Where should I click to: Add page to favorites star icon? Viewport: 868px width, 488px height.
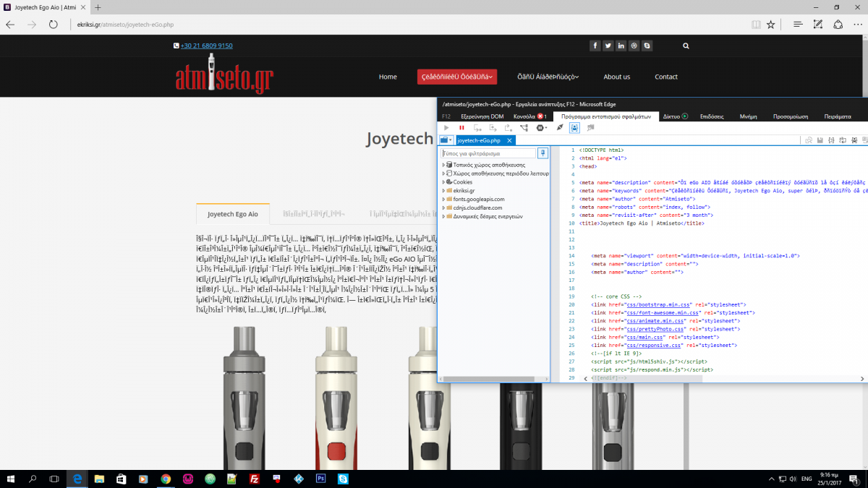tap(771, 24)
